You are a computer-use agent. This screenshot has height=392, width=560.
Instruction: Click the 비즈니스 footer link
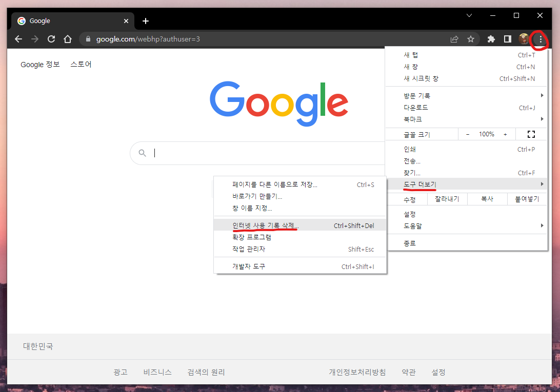[x=157, y=372]
